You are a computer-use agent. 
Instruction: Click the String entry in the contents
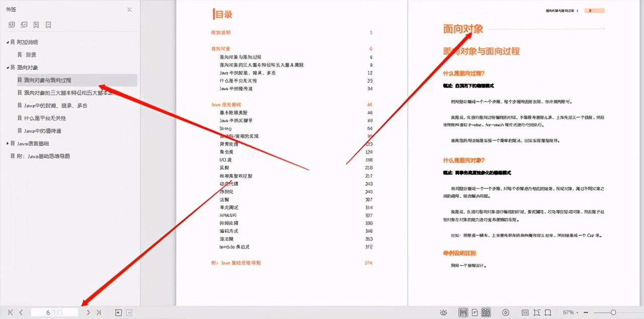tap(225, 128)
